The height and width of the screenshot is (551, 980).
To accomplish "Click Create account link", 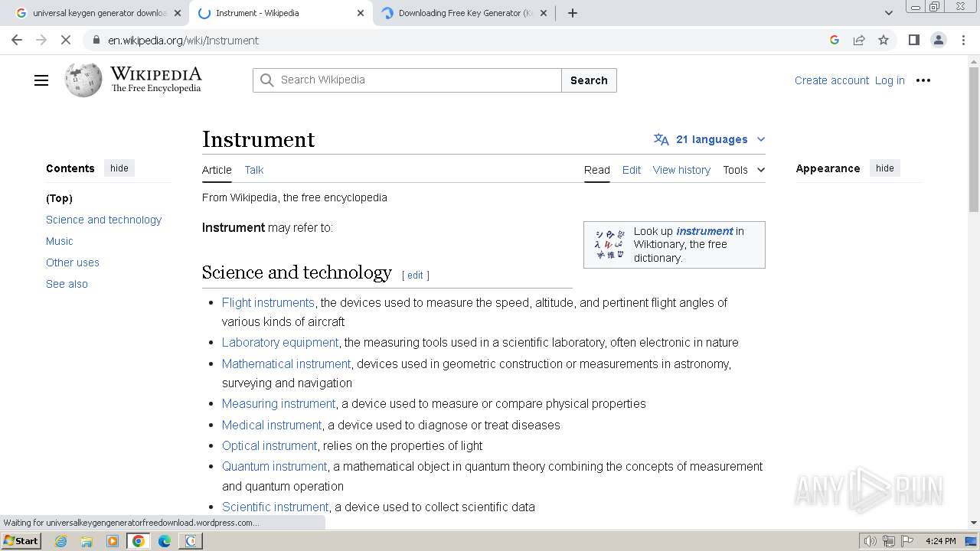I will click(831, 80).
